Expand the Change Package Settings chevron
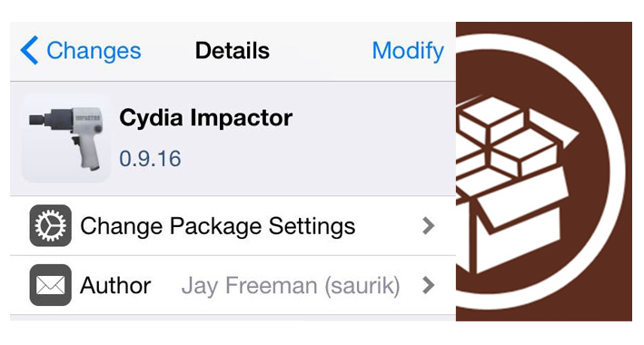 (x=429, y=225)
